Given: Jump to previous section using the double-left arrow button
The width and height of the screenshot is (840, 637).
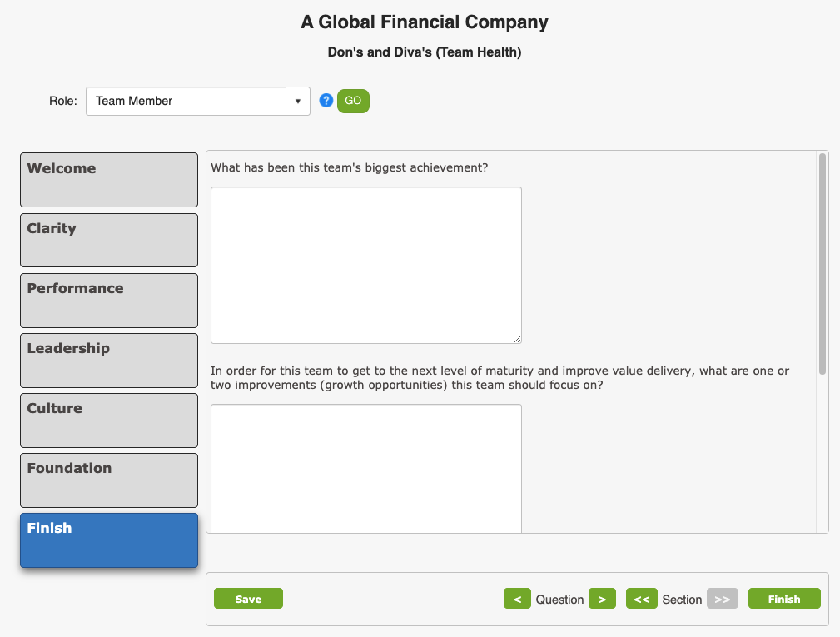Looking at the screenshot, I should click(641, 599).
